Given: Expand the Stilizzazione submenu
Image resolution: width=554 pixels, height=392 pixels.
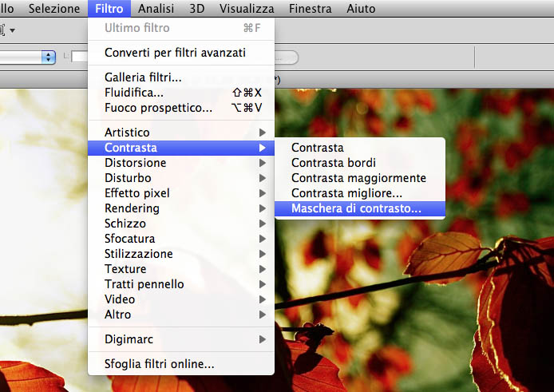Looking at the screenshot, I should (181, 254).
